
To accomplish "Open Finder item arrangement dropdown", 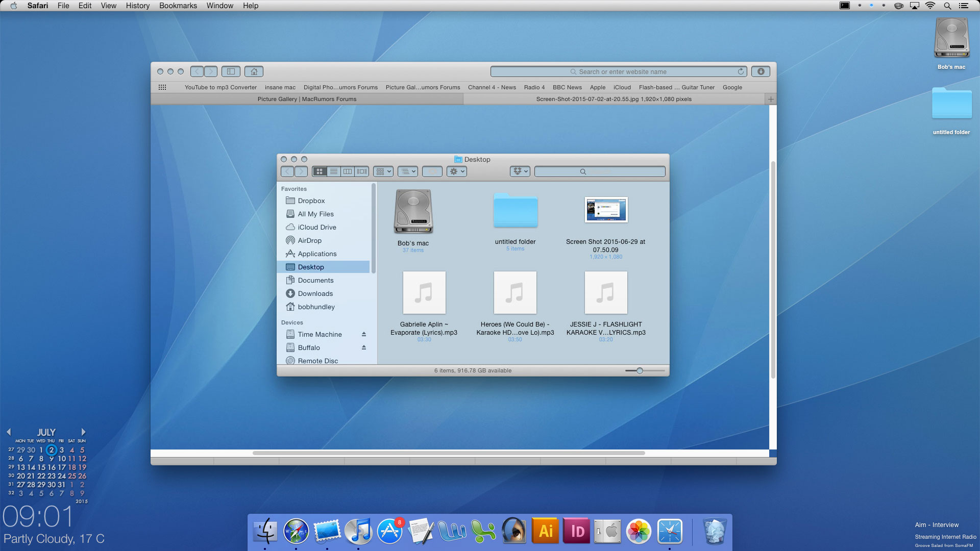I will (x=383, y=171).
